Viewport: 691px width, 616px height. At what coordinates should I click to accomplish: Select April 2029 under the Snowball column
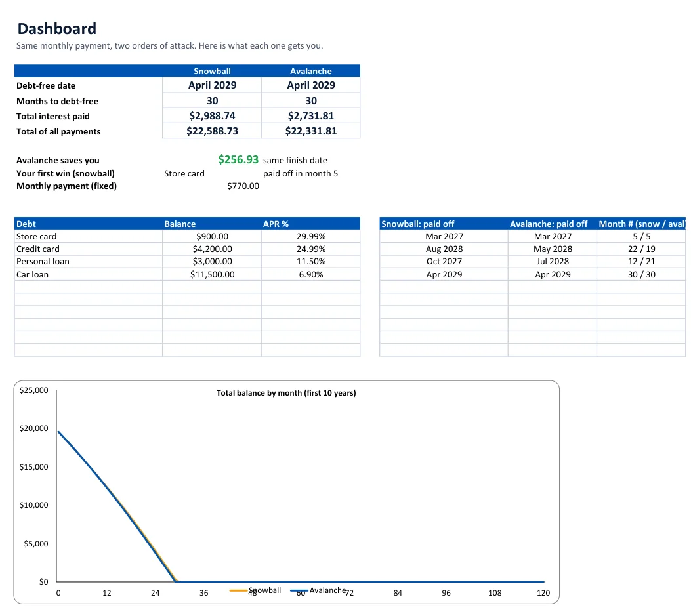(x=212, y=85)
